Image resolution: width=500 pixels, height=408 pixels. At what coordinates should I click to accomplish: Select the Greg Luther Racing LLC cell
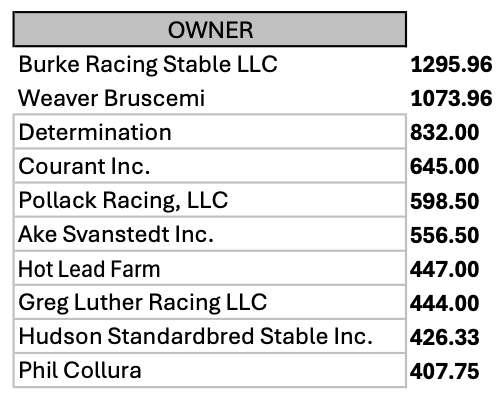point(210,302)
